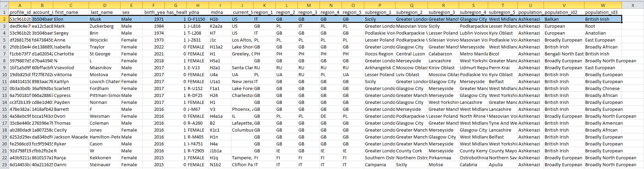The image size is (644, 169).
Task: Select column P header
Action: click(x=379, y=5)
